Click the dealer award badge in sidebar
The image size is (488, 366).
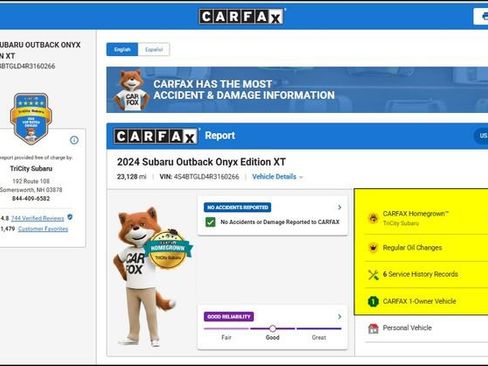coord(31,119)
